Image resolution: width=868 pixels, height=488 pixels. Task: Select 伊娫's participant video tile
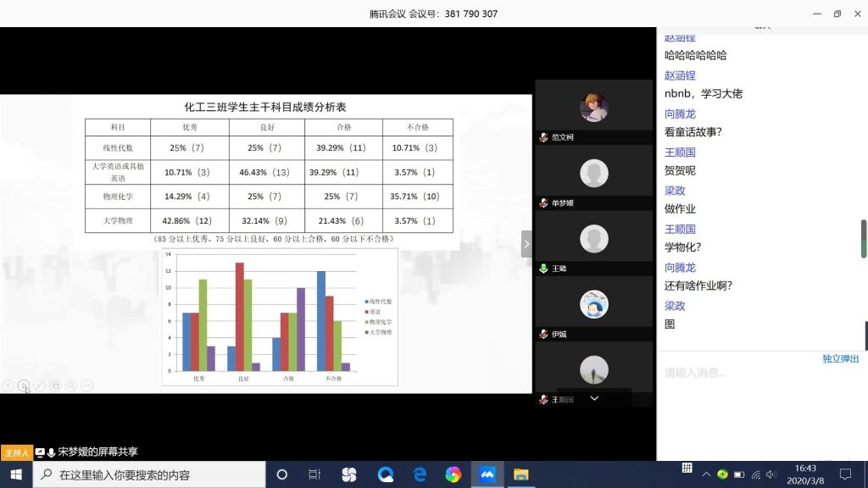(593, 305)
